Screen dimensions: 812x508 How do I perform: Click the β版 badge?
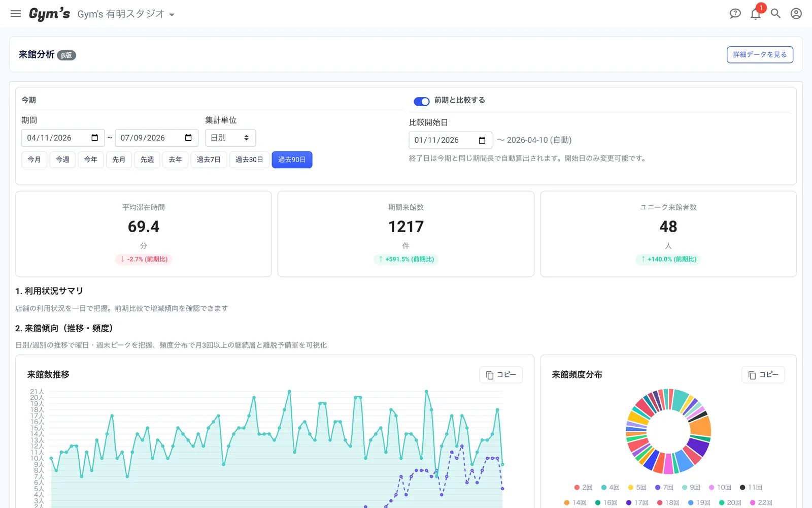click(x=66, y=55)
